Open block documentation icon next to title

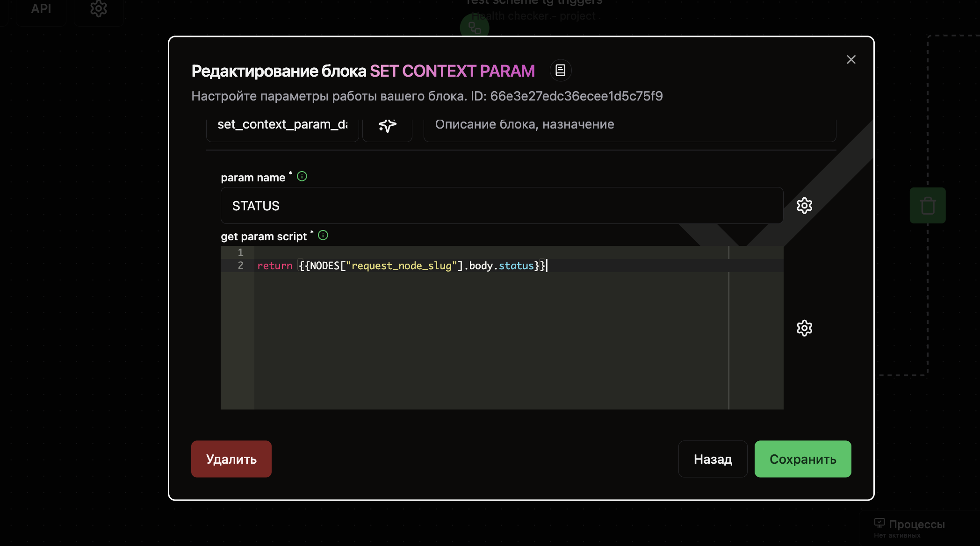point(560,71)
